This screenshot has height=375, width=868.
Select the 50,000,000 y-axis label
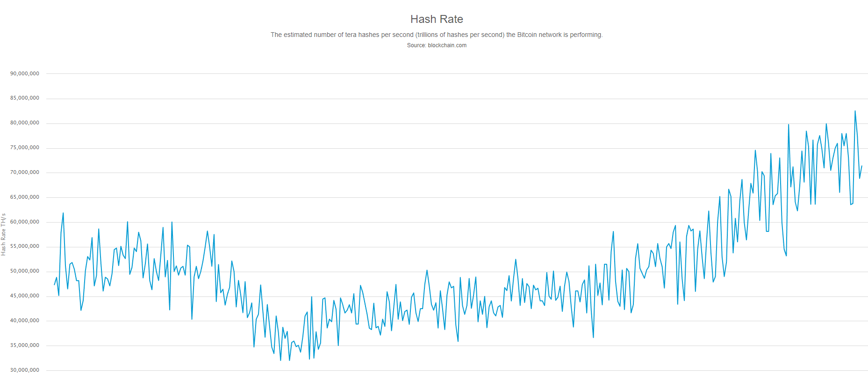(25, 271)
